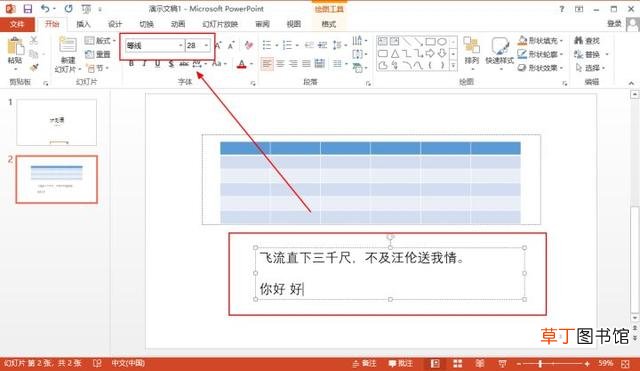
Task: Select the text box shape in gallery
Action: point(382,42)
